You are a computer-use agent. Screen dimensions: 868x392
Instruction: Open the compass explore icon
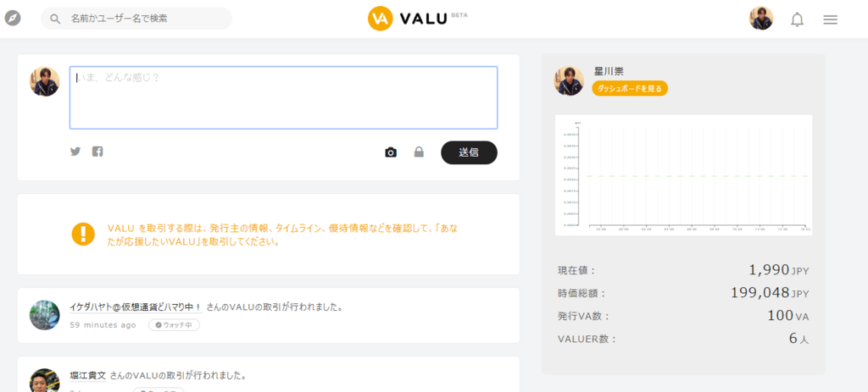[x=13, y=19]
